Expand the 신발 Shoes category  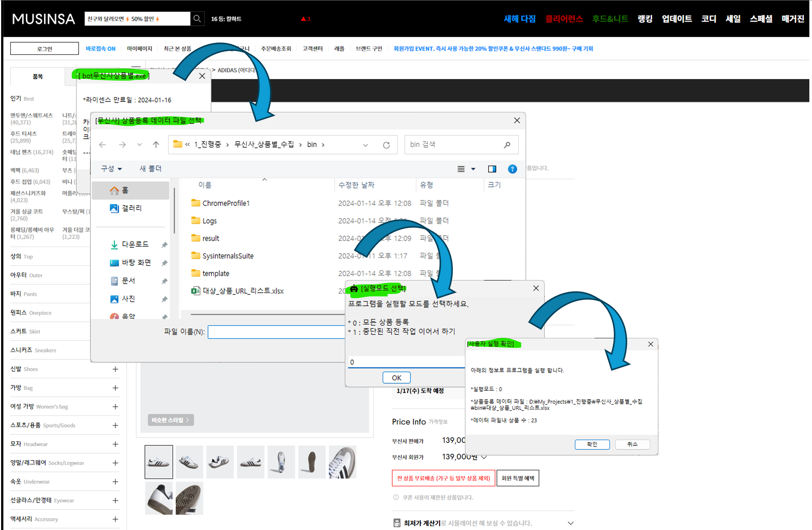tap(115, 369)
